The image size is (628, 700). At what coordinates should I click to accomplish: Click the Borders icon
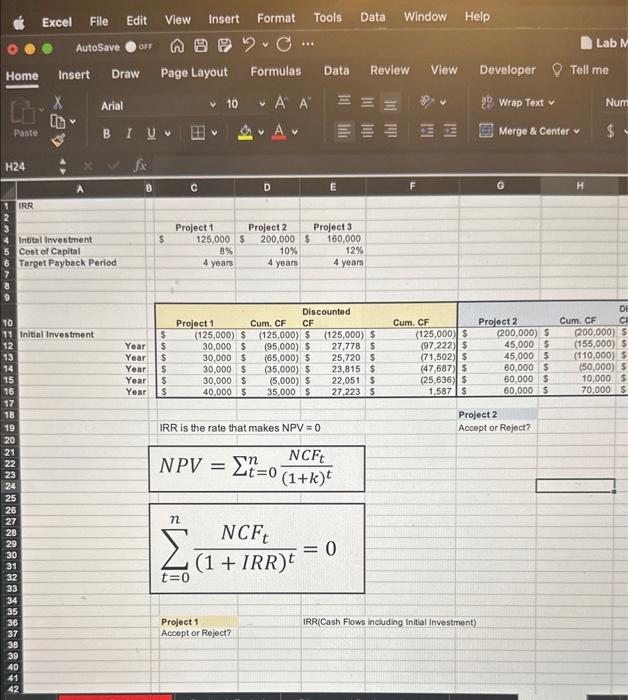pos(198,133)
